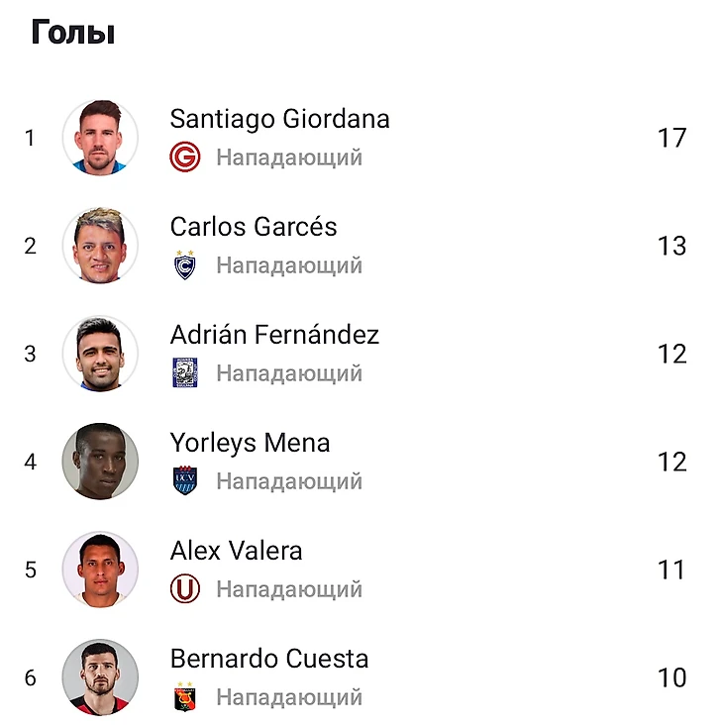The height and width of the screenshot is (728, 723).
Task: Click the club badge under Adrián Fernández
Action: pyautogui.click(x=185, y=373)
